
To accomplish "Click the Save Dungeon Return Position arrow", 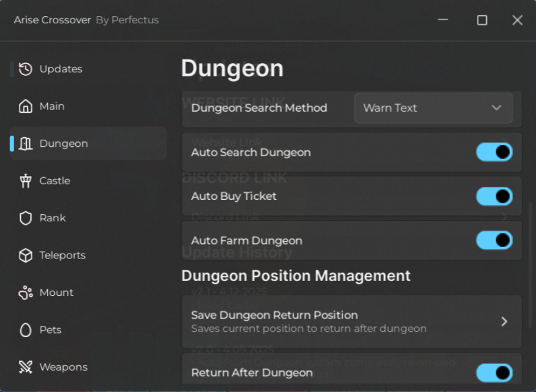I will pos(504,321).
